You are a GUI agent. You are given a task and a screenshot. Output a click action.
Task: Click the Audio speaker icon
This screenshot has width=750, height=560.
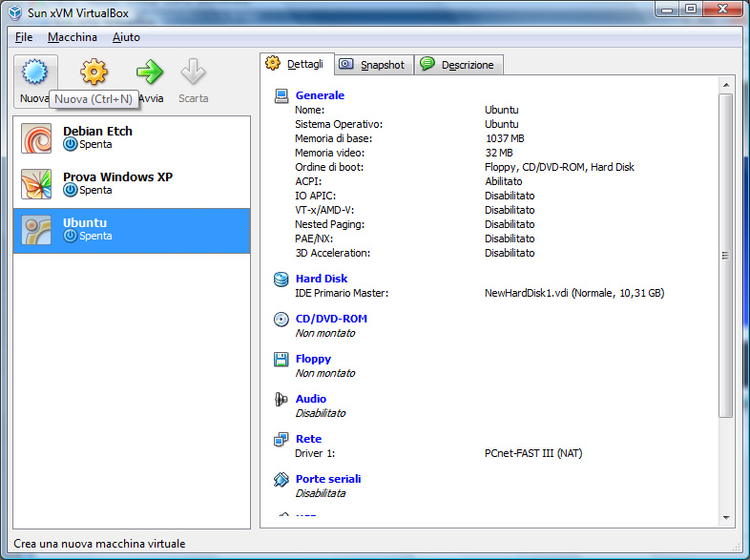pos(281,399)
